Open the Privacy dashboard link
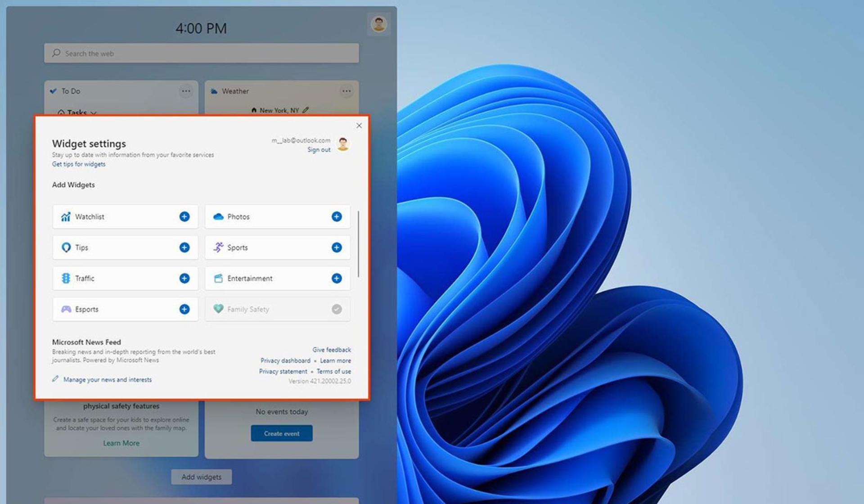The image size is (864, 504). pyautogui.click(x=285, y=360)
